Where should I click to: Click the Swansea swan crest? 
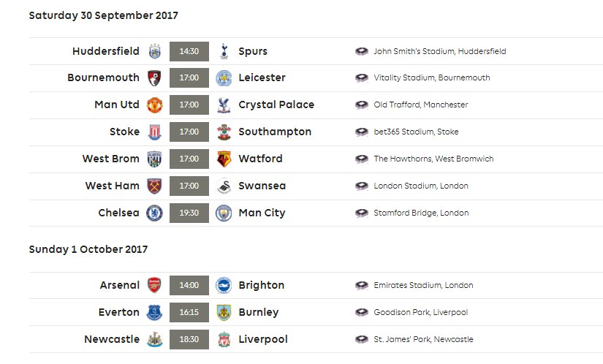pos(224,186)
